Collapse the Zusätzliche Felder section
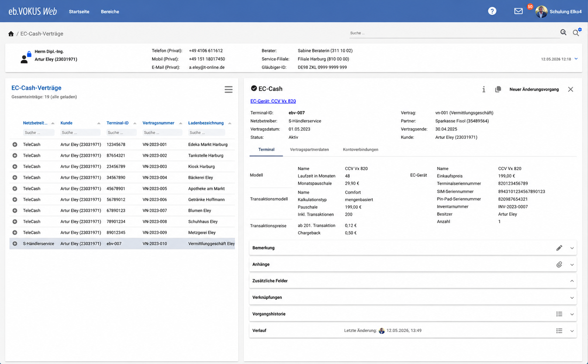Screen dimensions: 588x364 tap(572, 281)
